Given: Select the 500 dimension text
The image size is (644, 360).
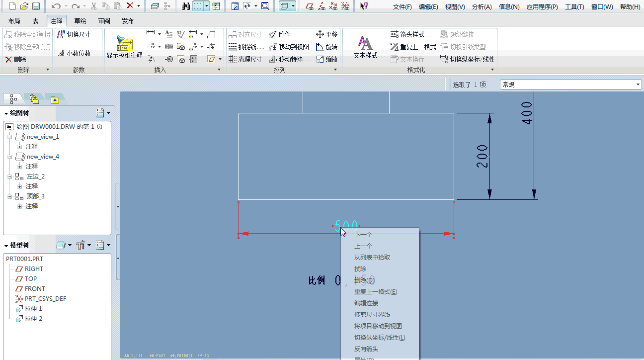Looking at the screenshot, I should pos(346,226).
